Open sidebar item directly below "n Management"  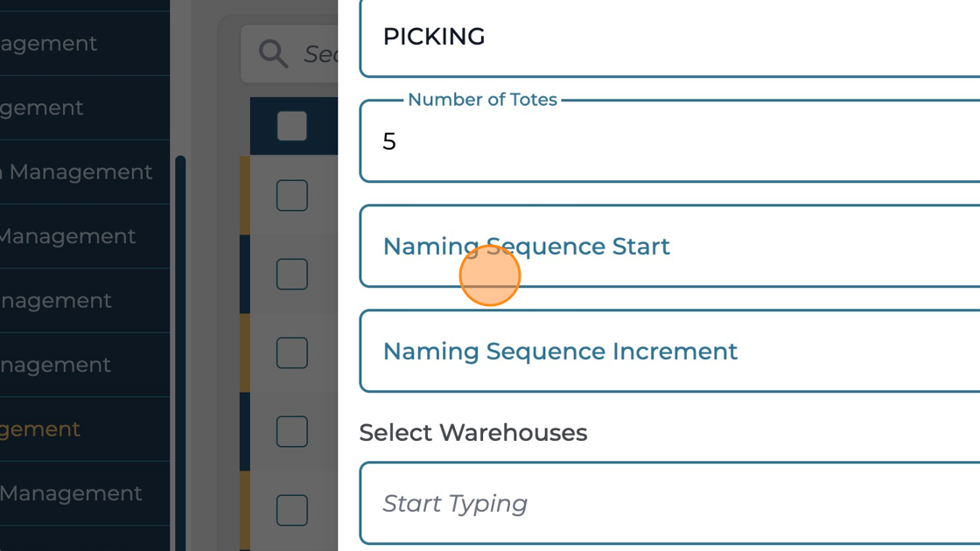(68, 237)
